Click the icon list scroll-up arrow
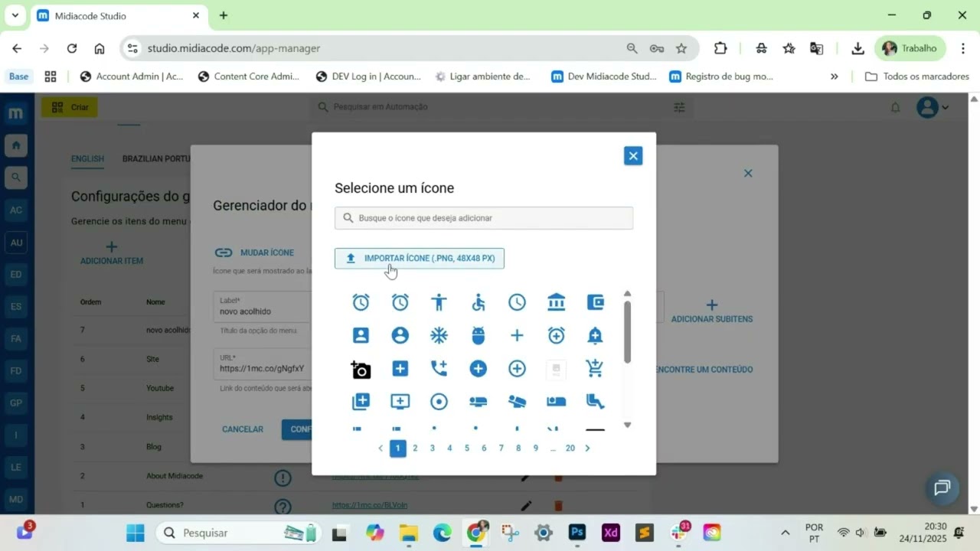Viewport: 980px width, 551px height. [x=627, y=294]
